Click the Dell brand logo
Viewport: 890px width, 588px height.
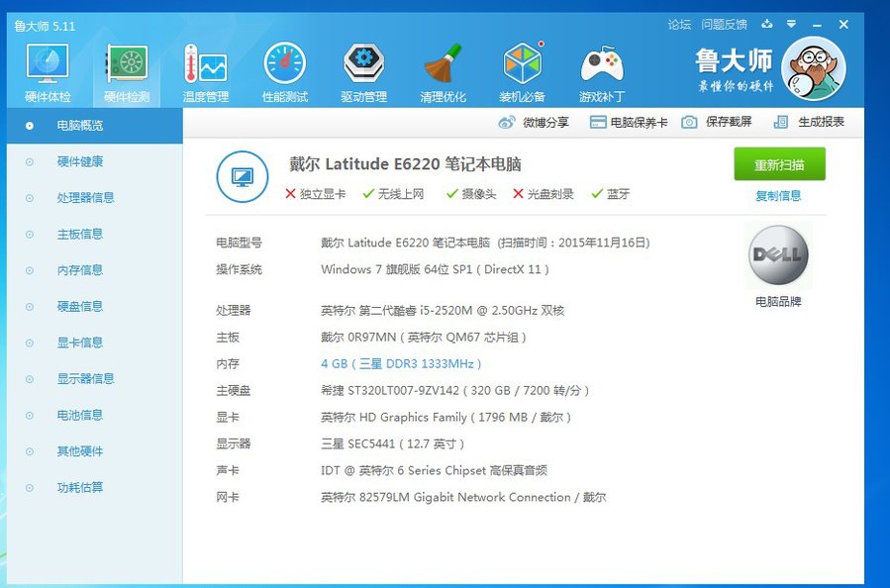coord(778,254)
